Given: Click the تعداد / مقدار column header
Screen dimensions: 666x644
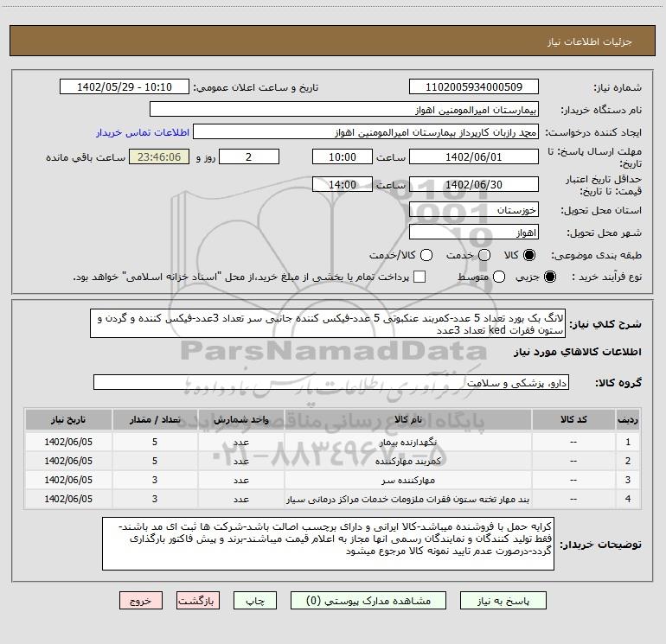Looking at the screenshot, I should point(155,419).
